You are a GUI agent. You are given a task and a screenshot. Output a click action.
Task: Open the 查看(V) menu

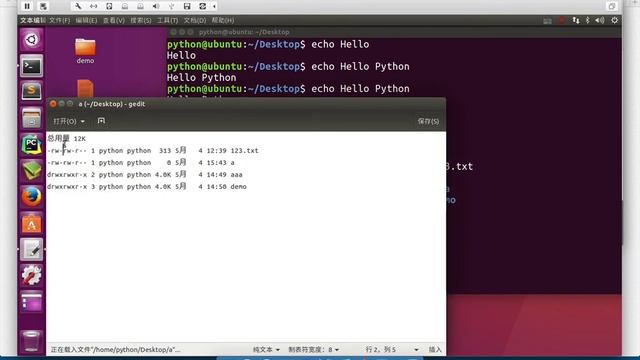(x=114, y=20)
